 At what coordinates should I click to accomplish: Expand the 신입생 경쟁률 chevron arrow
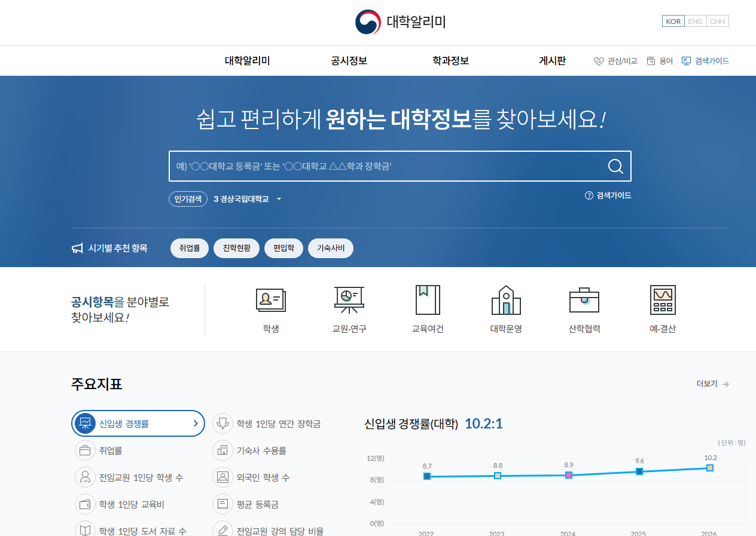click(196, 424)
